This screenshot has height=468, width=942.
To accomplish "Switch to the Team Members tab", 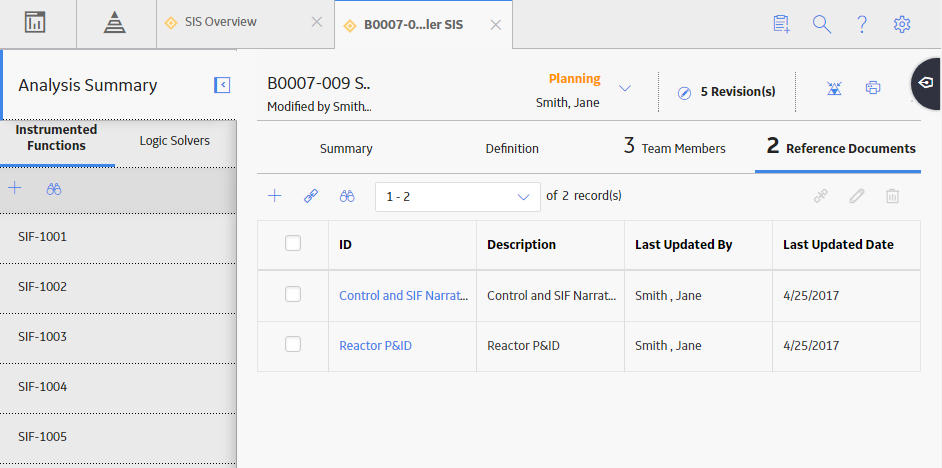I will coord(675,147).
